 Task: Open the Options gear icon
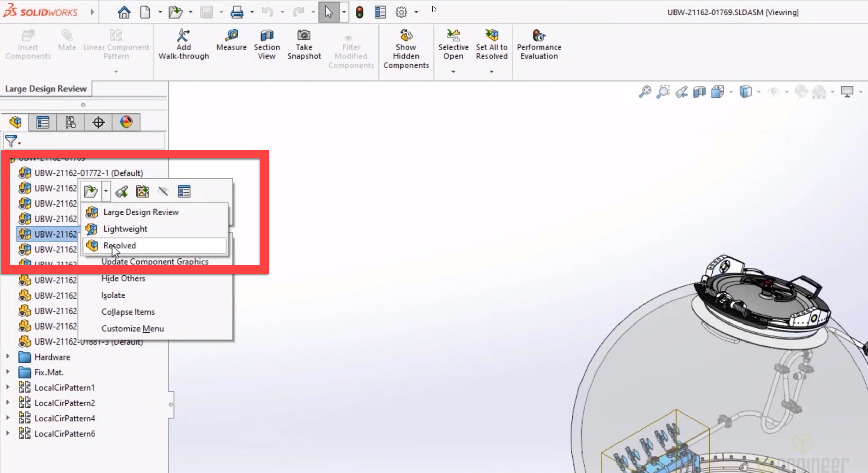coord(401,12)
